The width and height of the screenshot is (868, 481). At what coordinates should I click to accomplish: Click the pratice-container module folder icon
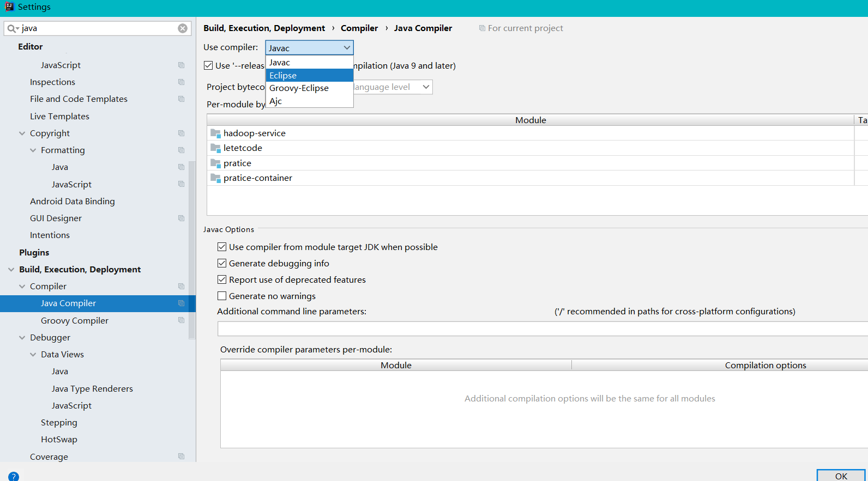click(215, 178)
